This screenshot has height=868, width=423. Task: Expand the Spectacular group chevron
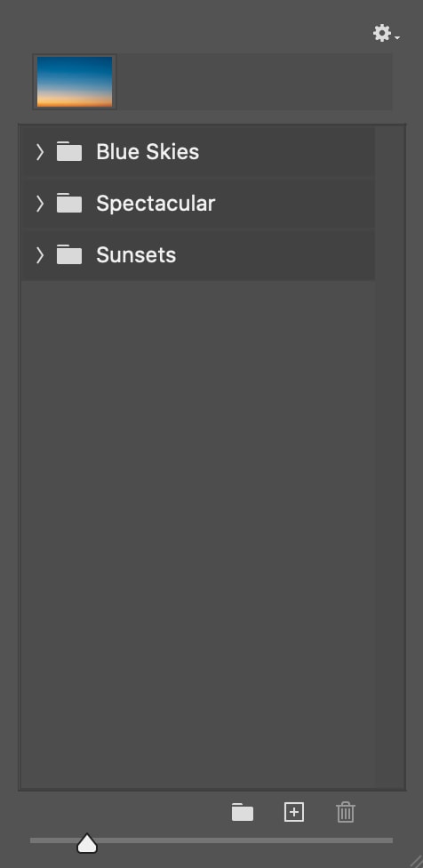[40, 203]
